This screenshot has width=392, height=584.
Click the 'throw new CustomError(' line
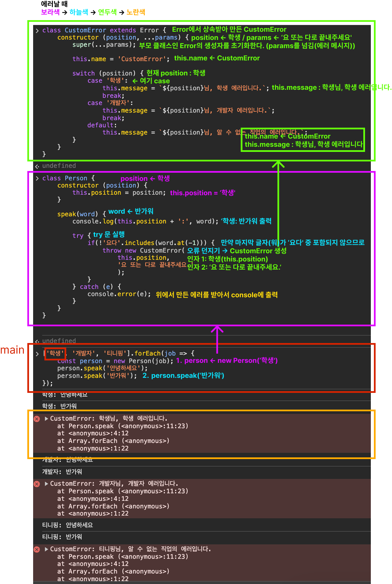pyautogui.click(x=143, y=251)
